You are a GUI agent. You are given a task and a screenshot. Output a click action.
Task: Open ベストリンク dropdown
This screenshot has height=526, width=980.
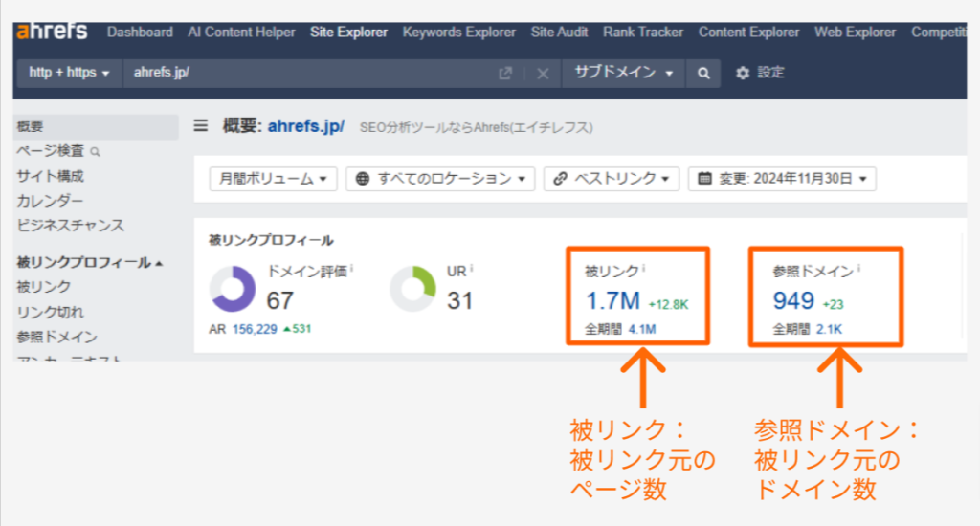click(x=612, y=179)
